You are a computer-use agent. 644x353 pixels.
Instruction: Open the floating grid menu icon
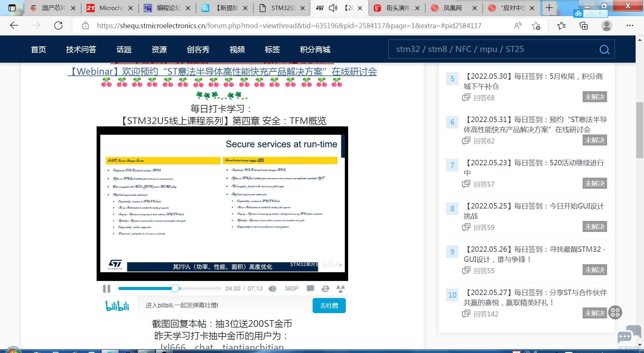[615, 312]
